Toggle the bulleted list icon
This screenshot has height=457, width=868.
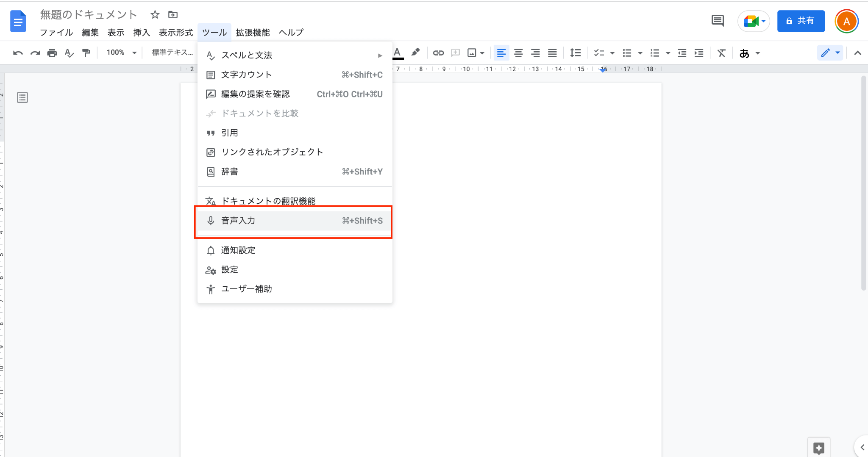(627, 53)
